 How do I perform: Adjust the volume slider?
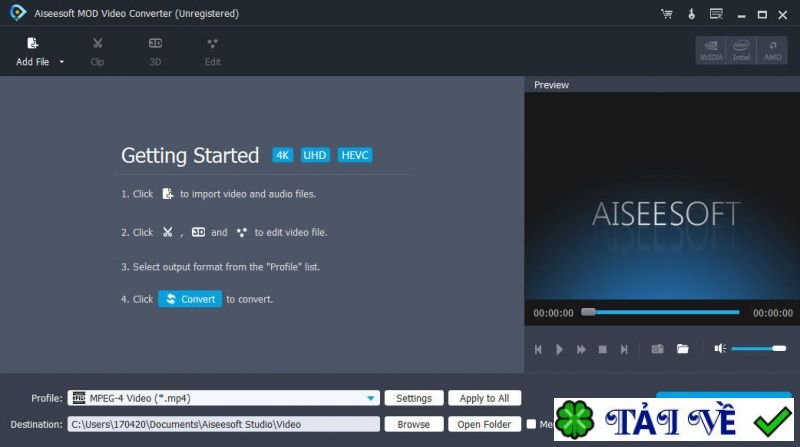tap(759, 349)
